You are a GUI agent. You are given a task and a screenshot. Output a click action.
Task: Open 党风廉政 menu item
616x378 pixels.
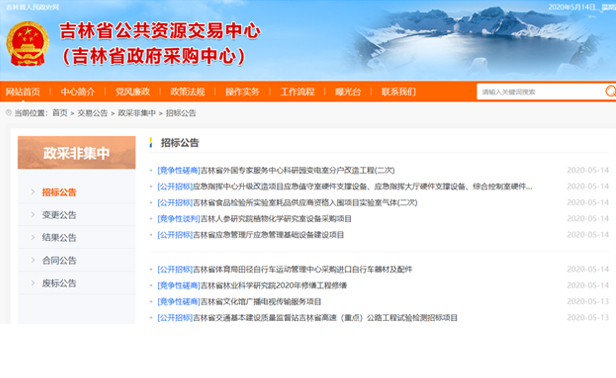pyautogui.click(x=133, y=92)
